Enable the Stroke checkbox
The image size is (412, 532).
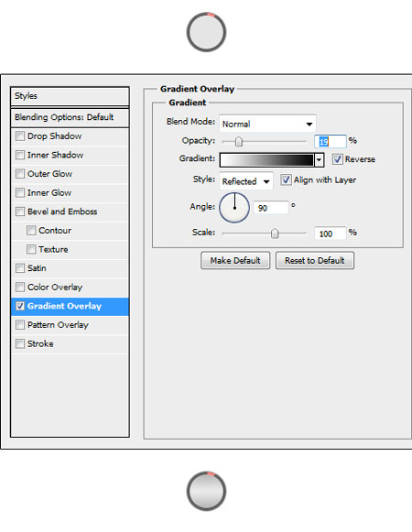[x=20, y=343]
